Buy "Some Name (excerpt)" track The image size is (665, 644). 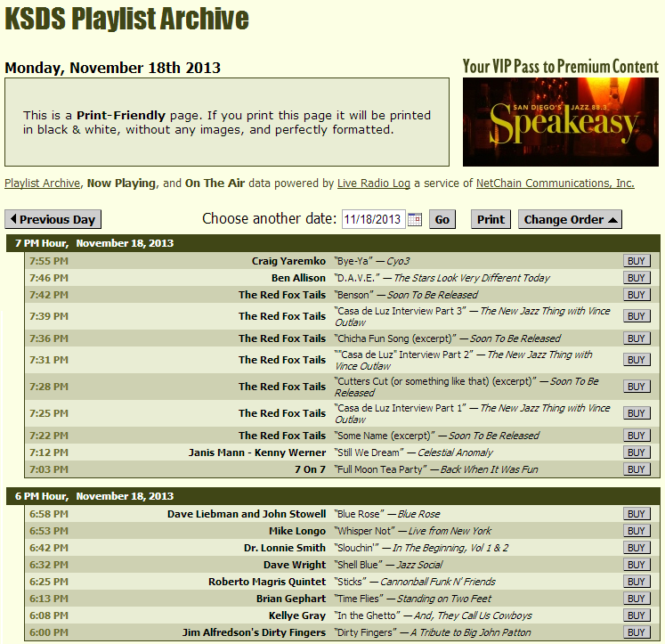pyautogui.click(x=637, y=436)
